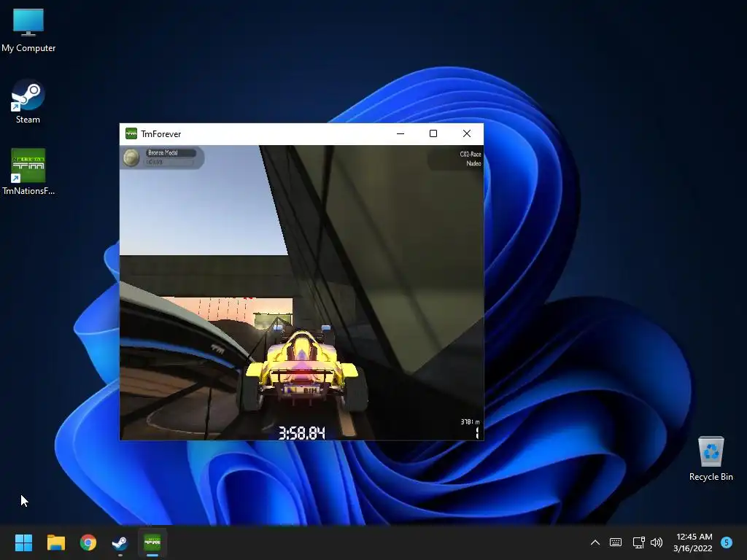Open the Windows Start menu
Screen dimensions: 747x560
pyautogui.click(x=23, y=542)
